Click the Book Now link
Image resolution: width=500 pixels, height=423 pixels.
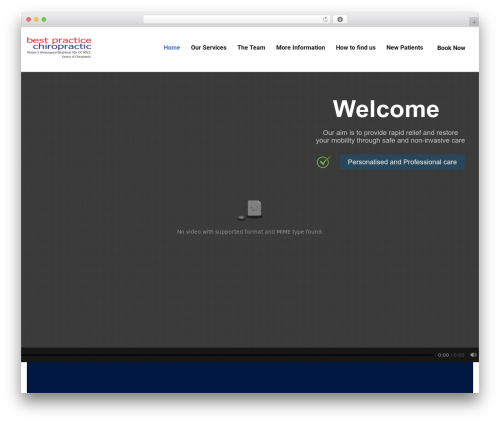451,48
